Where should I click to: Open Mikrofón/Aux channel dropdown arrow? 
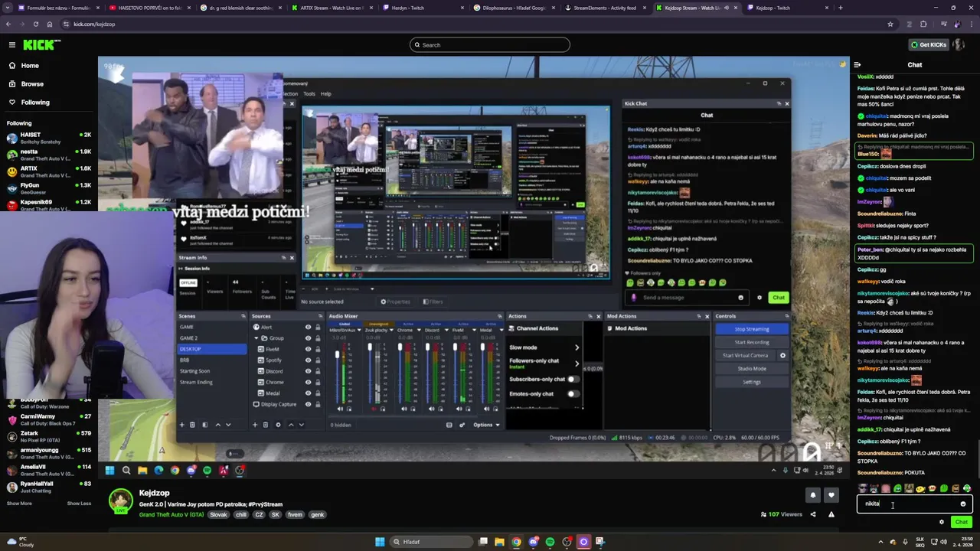pos(358,329)
